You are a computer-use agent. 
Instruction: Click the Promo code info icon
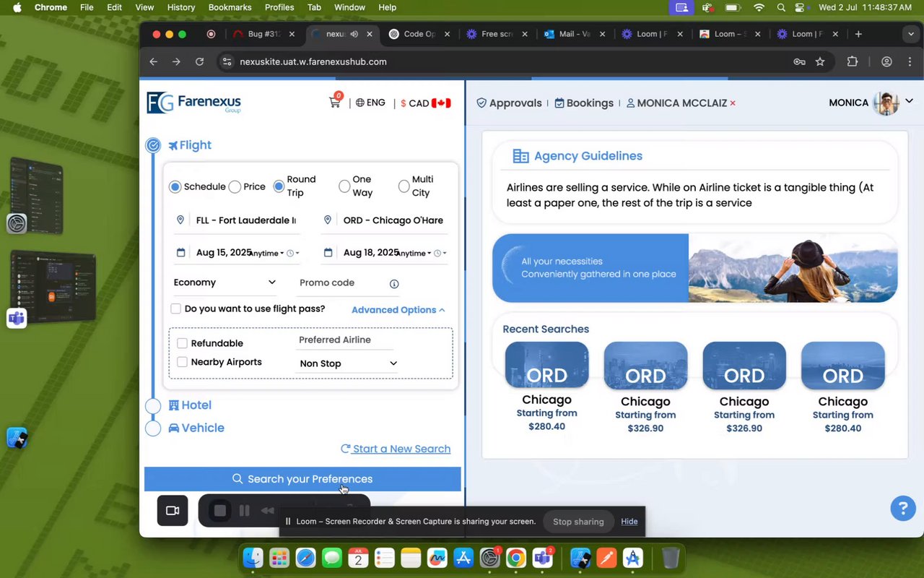tap(394, 284)
